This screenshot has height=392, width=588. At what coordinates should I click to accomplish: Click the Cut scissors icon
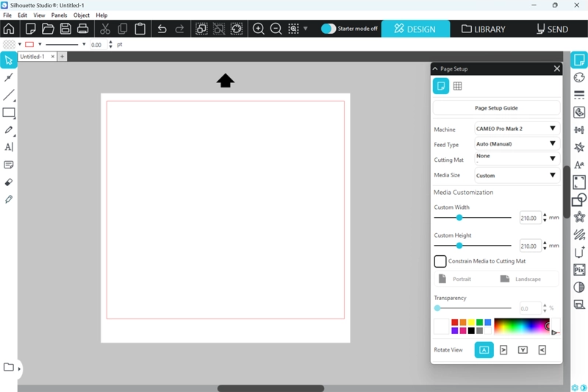[x=105, y=29]
